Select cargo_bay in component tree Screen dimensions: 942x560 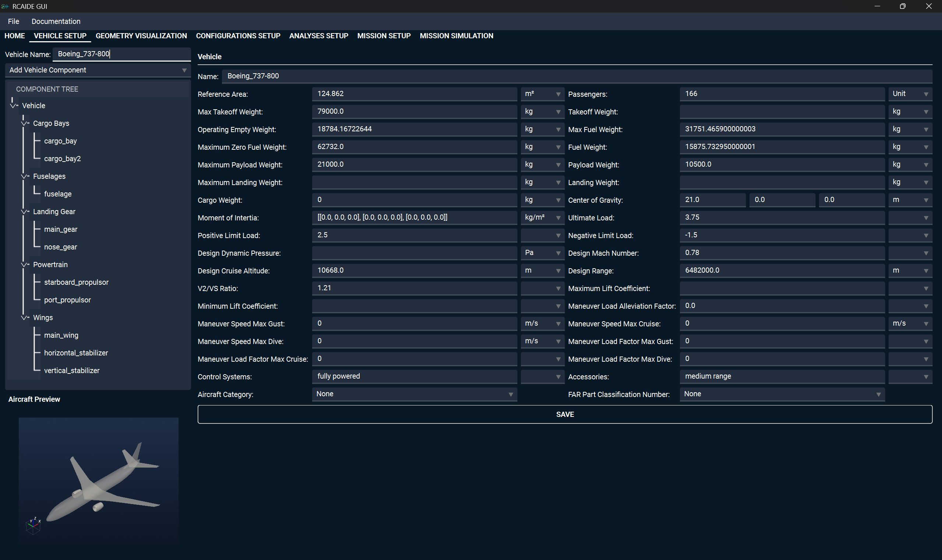(x=60, y=141)
